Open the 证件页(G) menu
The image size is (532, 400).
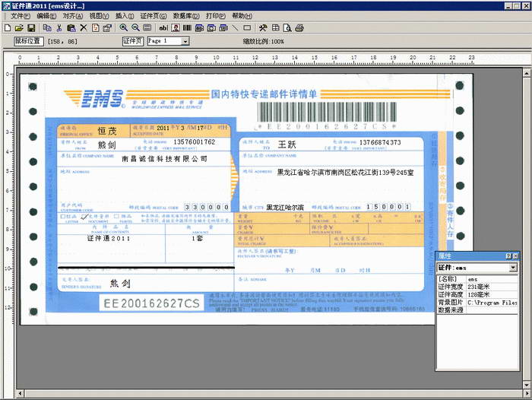154,16
